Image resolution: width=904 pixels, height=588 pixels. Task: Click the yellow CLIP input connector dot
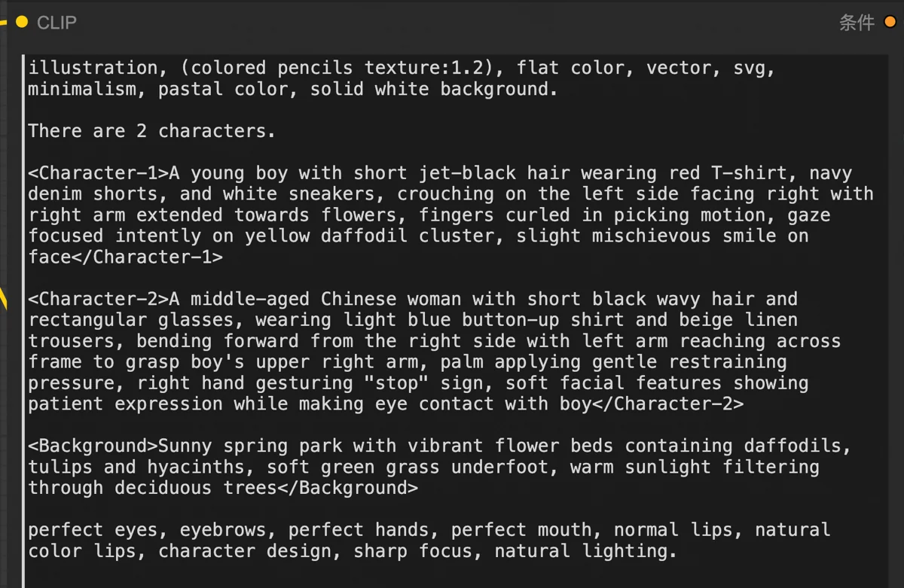(x=22, y=22)
